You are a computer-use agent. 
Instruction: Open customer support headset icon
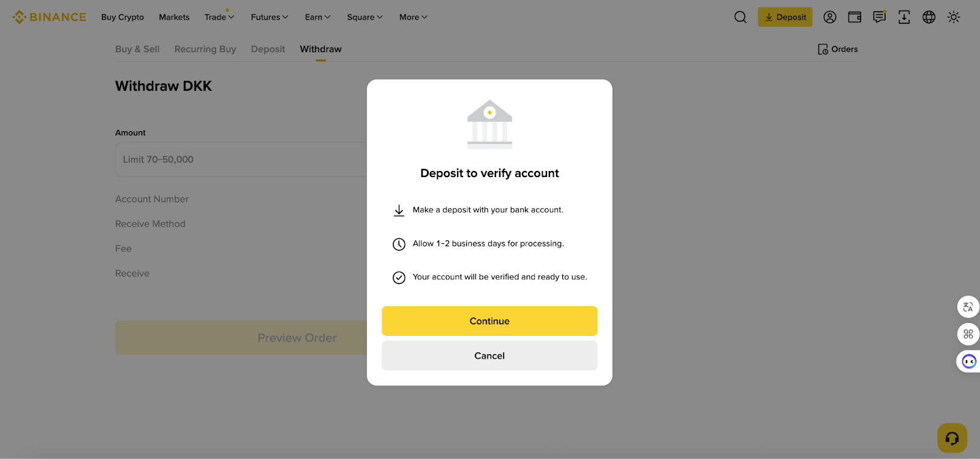951,438
